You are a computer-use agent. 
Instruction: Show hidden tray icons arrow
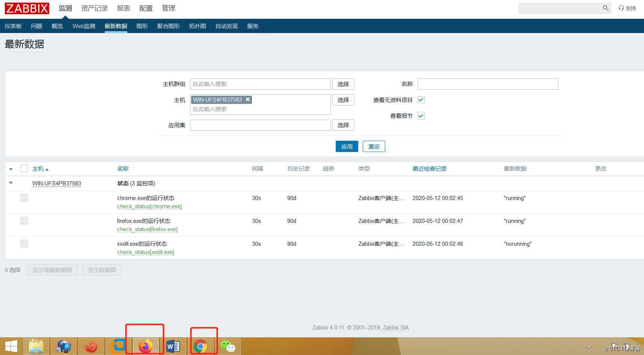tap(589, 347)
